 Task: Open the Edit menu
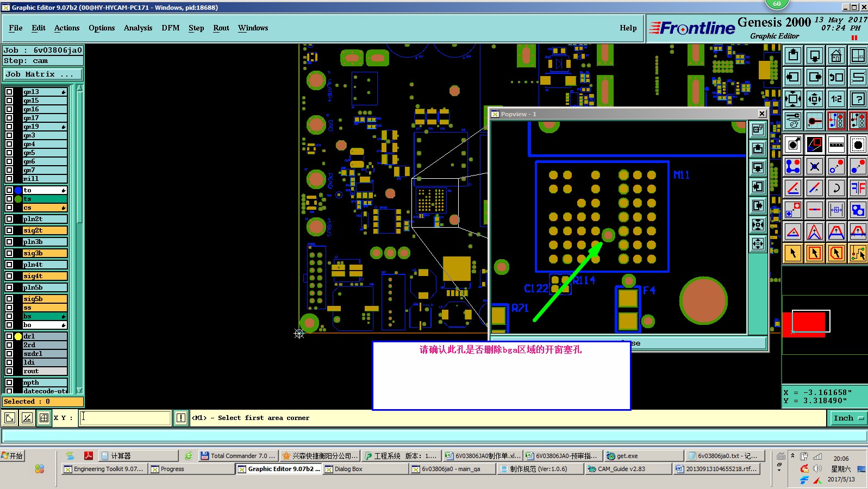(x=39, y=28)
